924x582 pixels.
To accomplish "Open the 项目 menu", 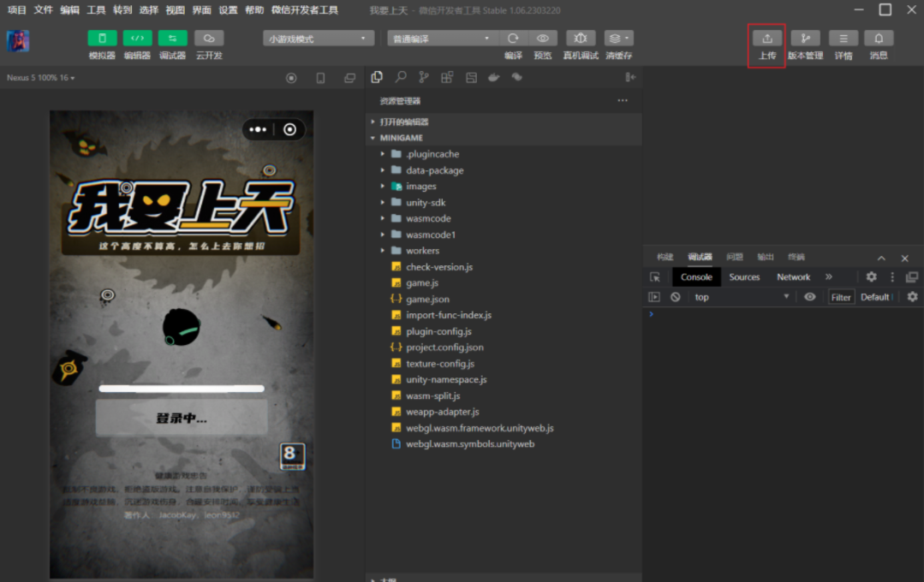I will click(16, 10).
